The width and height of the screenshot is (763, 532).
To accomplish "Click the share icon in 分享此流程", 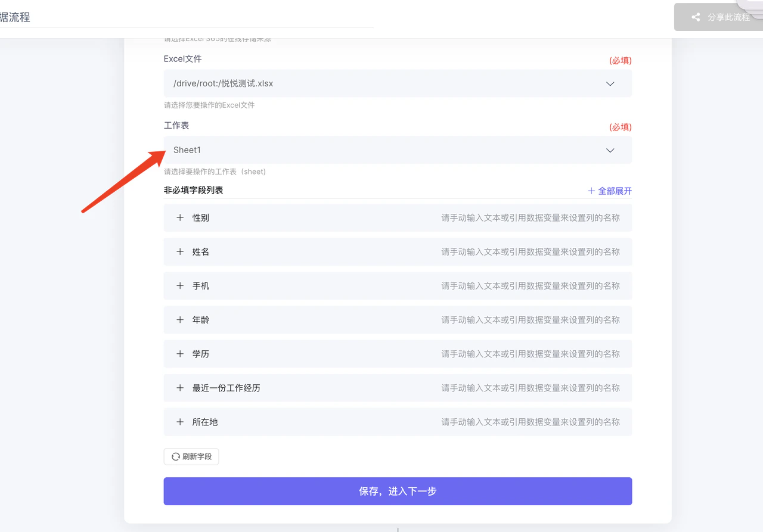I will (696, 17).
